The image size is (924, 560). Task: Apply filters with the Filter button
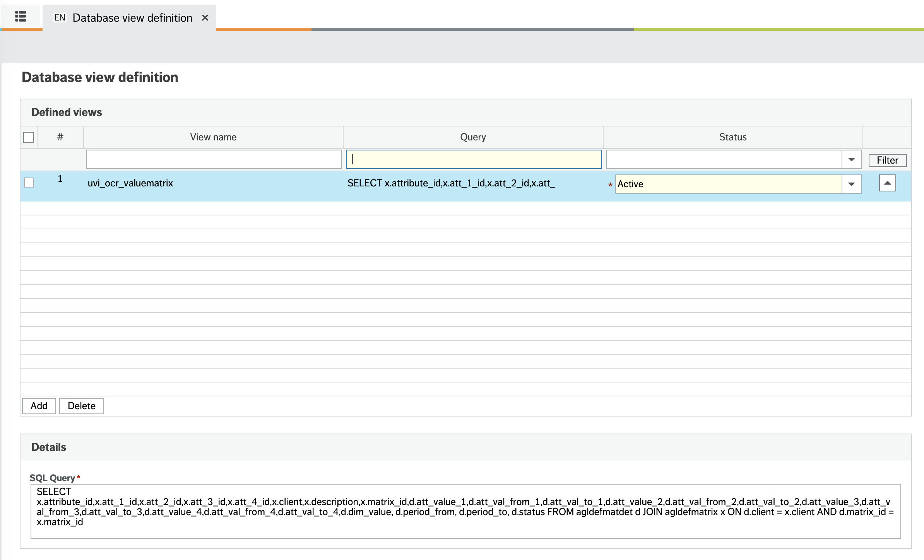click(887, 160)
